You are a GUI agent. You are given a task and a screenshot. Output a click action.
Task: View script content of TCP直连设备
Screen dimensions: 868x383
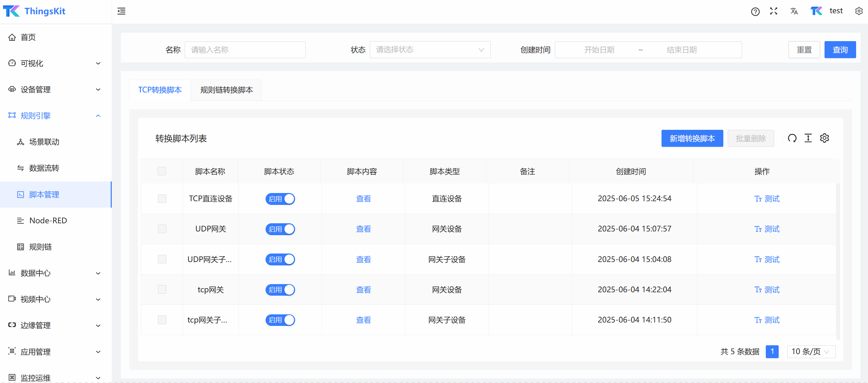363,199
